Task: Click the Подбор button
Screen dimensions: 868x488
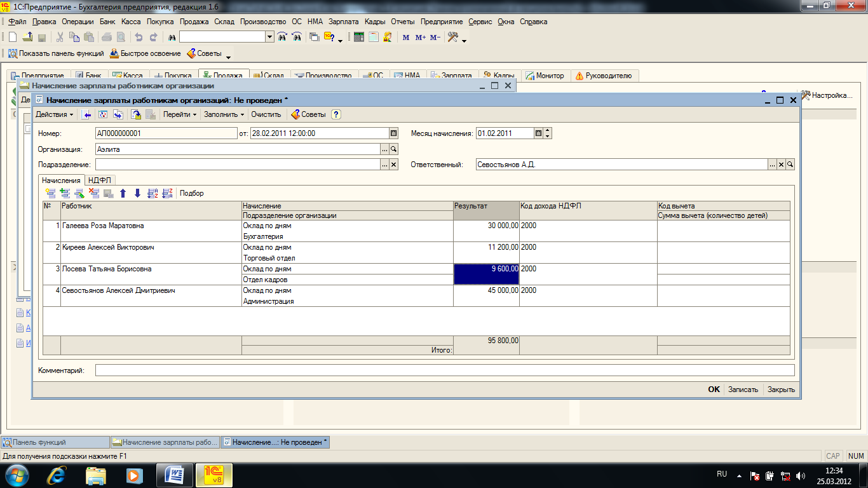Action: (x=192, y=193)
